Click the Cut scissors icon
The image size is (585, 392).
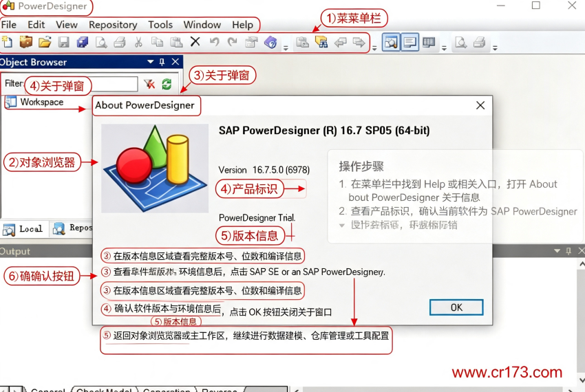(x=138, y=42)
